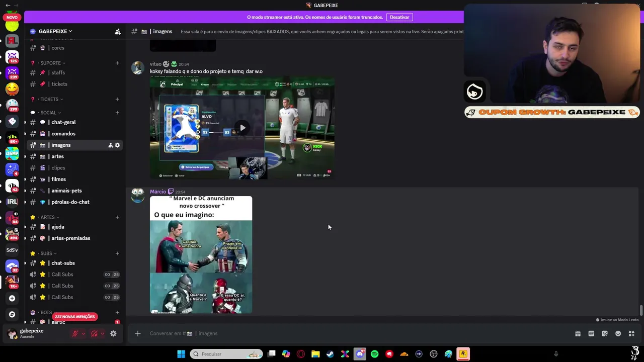Open microphone input options arrow
This screenshot has height=362, width=644.
[84, 333]
